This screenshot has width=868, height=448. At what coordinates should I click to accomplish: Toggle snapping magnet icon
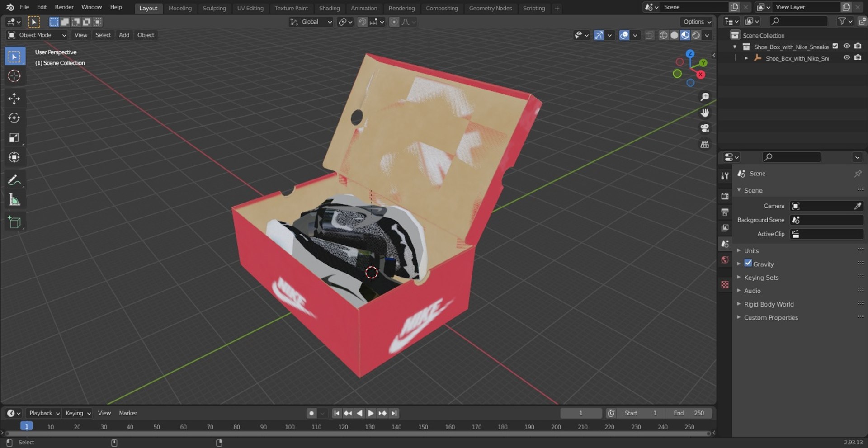click(x=362, y=22)
